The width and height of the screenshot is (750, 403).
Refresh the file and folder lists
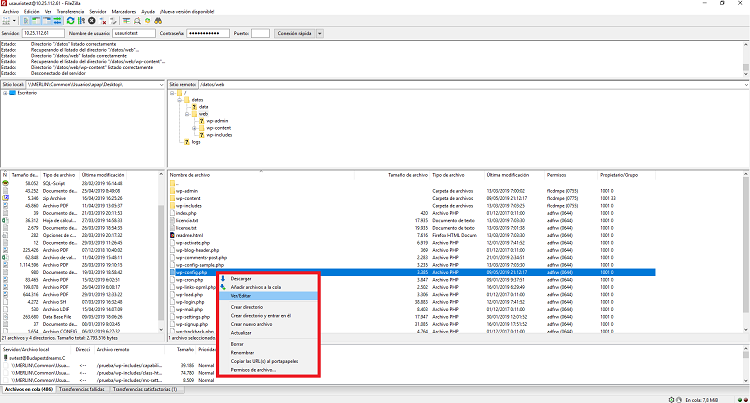(71, 21)
